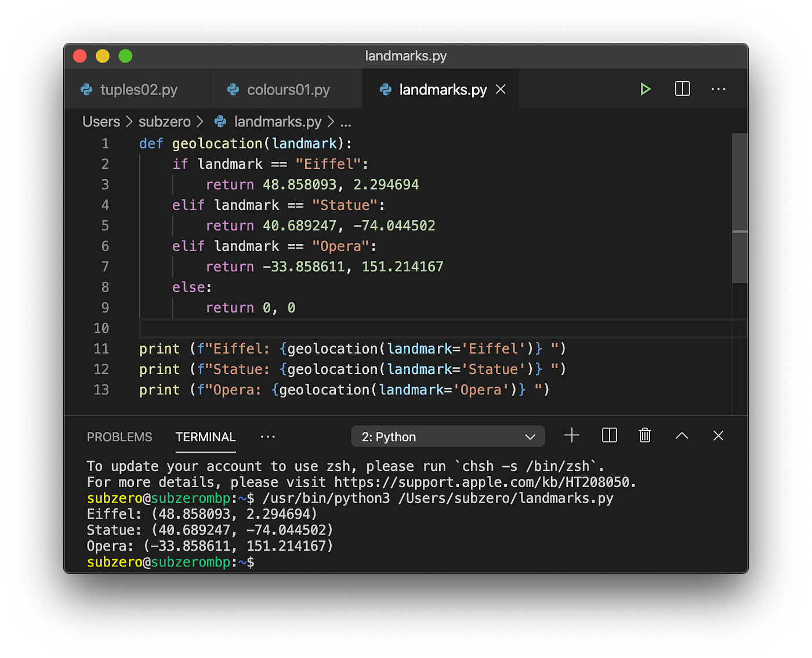Viewport: 812px width, 658px height.
Task: Kill the terminal using the trash icon
Action: pyautogui.click(x=645, y=435)
